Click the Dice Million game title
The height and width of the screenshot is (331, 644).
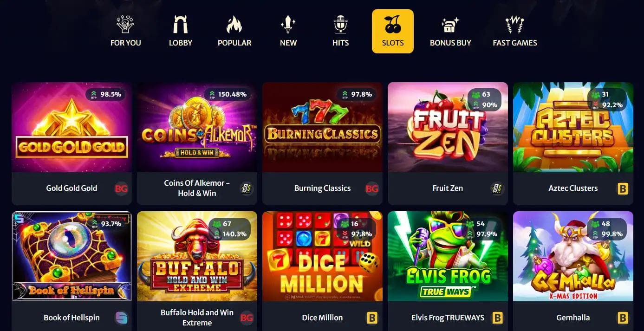(322, 318)
